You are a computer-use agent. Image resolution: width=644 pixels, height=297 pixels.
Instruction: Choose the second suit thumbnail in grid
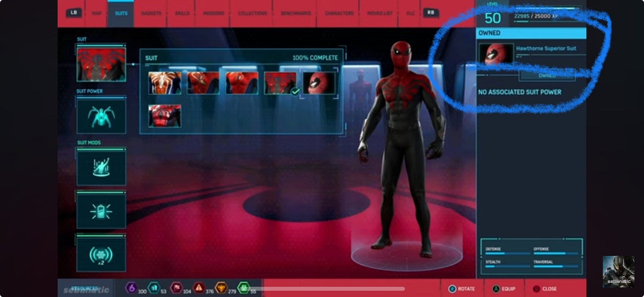click(203, 83)
